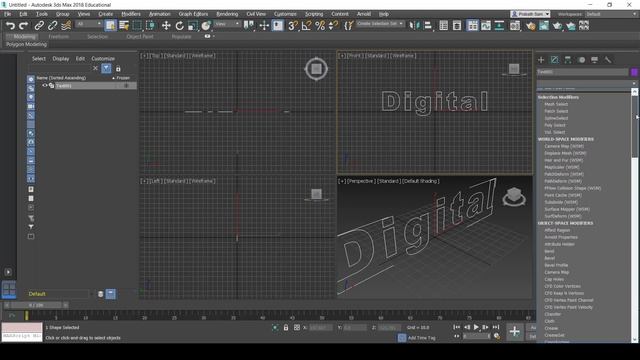
Task: Click the Unlink Selection icon
Action: point(52,26)
